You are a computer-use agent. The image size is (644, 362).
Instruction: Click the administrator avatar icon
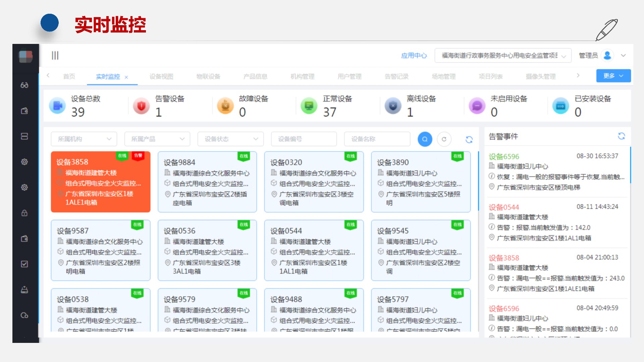(607, 55)
